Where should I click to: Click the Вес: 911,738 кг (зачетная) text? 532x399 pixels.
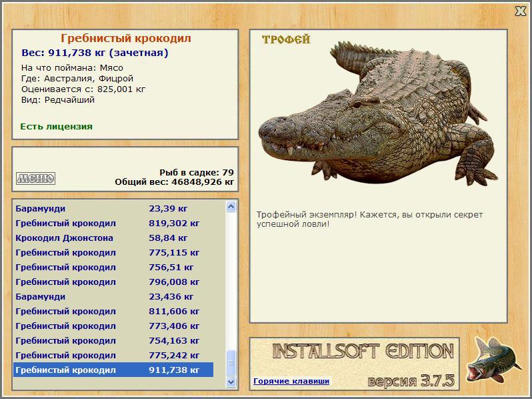[x=95, y=53]
